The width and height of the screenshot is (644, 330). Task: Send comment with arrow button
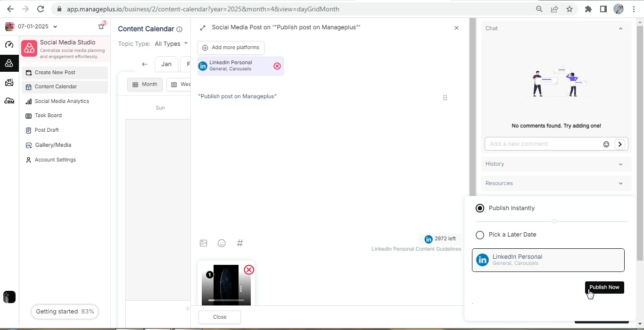point(620,144)
